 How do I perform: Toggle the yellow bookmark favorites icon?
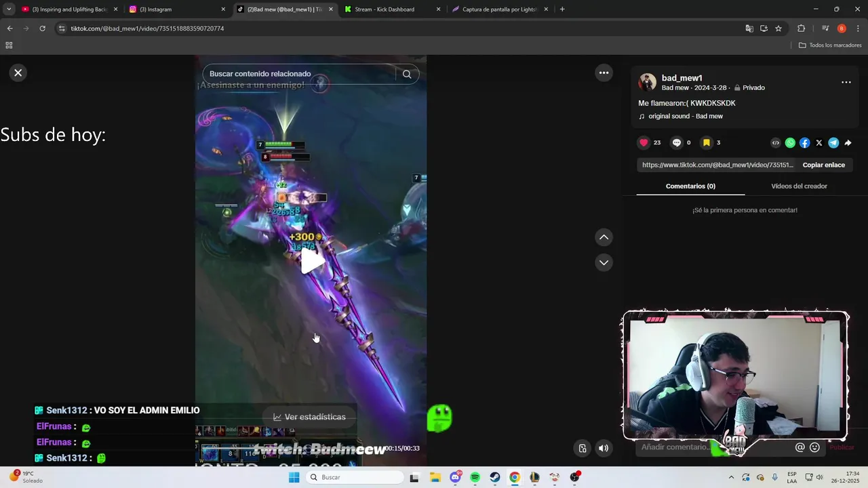(706, 142)
